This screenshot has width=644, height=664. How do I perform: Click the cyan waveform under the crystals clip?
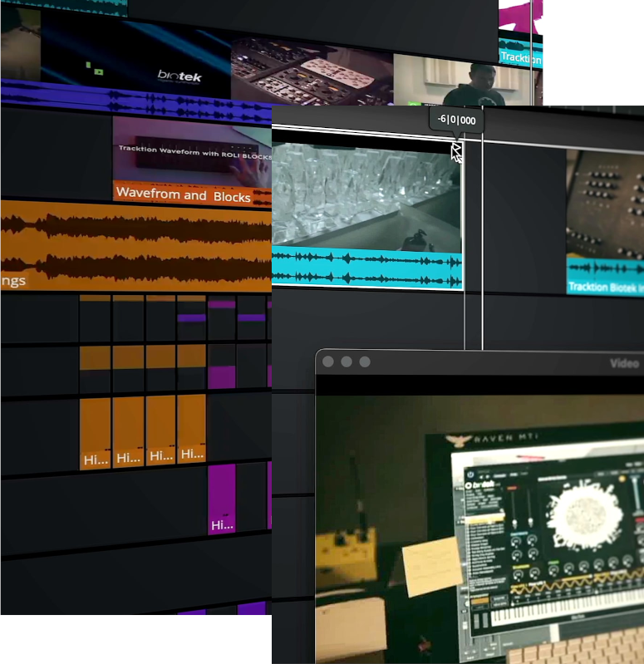366,269
